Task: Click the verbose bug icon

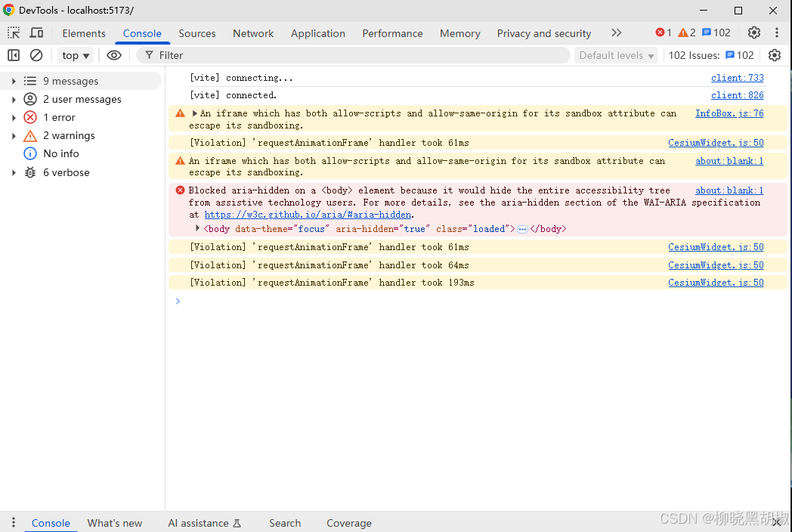Action: (x=30, y=172)
